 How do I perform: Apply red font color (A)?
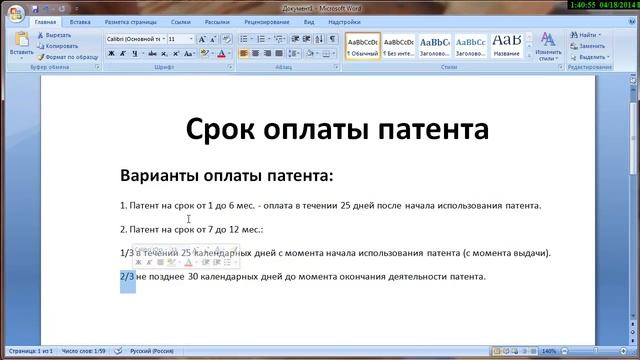click(x=222, y=53)
